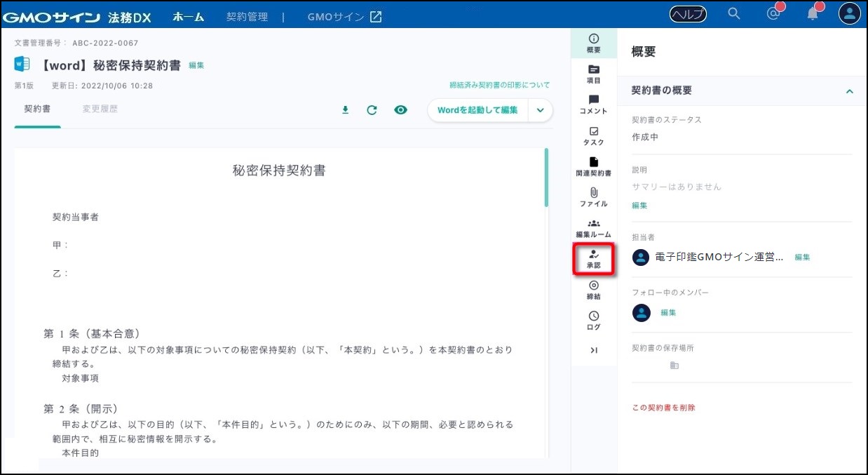This screenshot has height=475, width=868.
Task: Click the ファイル paperclip icon
Action: [x=594, y=197]
